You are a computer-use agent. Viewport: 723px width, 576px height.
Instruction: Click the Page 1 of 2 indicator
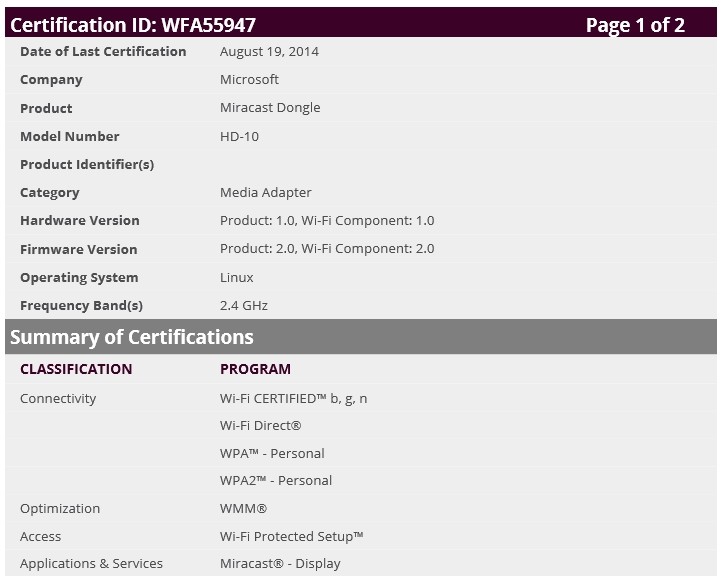point(634,25)
